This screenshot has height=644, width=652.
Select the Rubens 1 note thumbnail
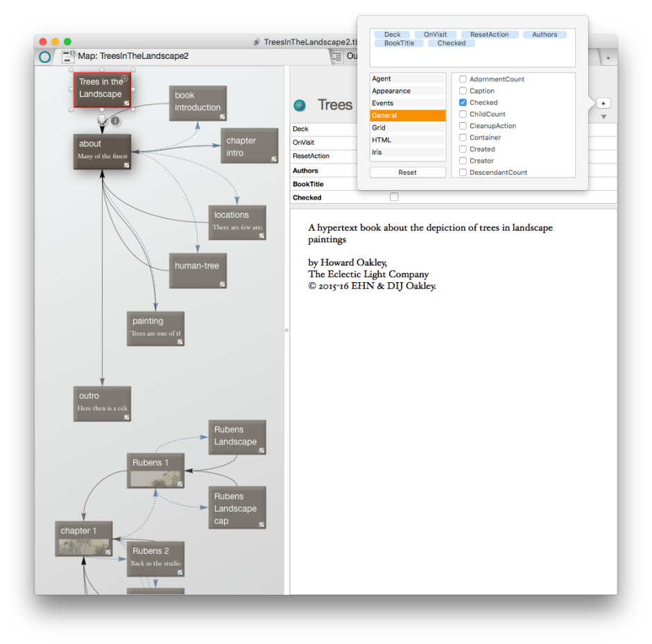click(156, 479)
